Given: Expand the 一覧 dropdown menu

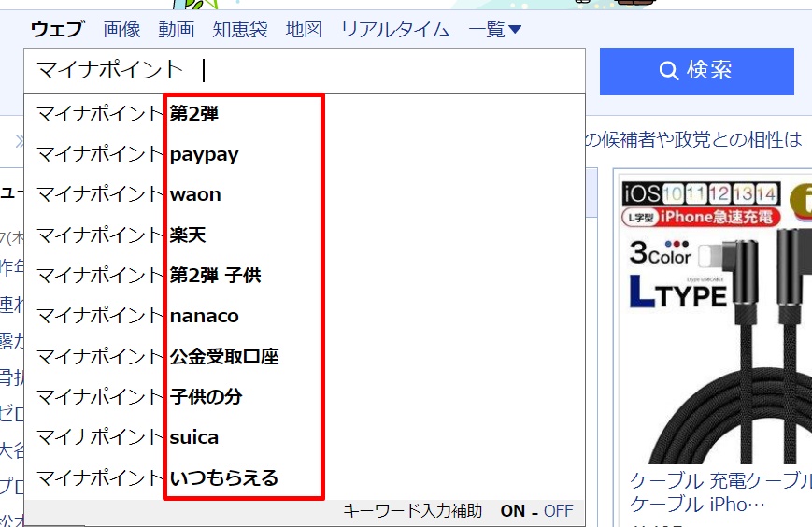Looking at the screenshot, I should (x=494, y=29).
